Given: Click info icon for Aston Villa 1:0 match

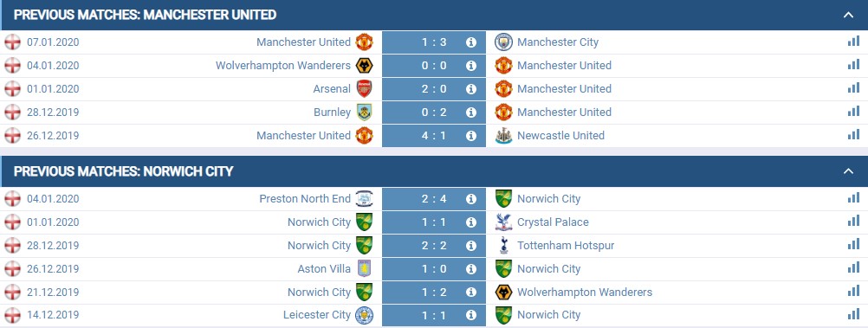Looking at the screenshot, I should (x=471, y=269).
